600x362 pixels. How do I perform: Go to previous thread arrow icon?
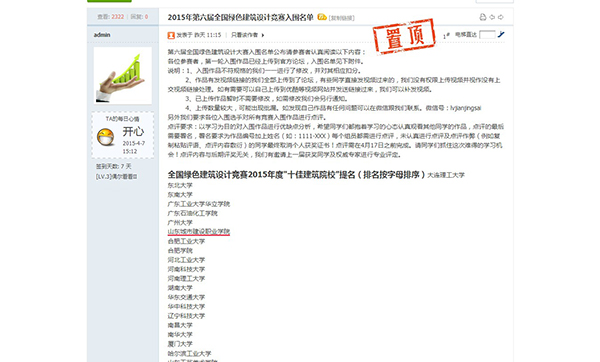coord(492,17)
